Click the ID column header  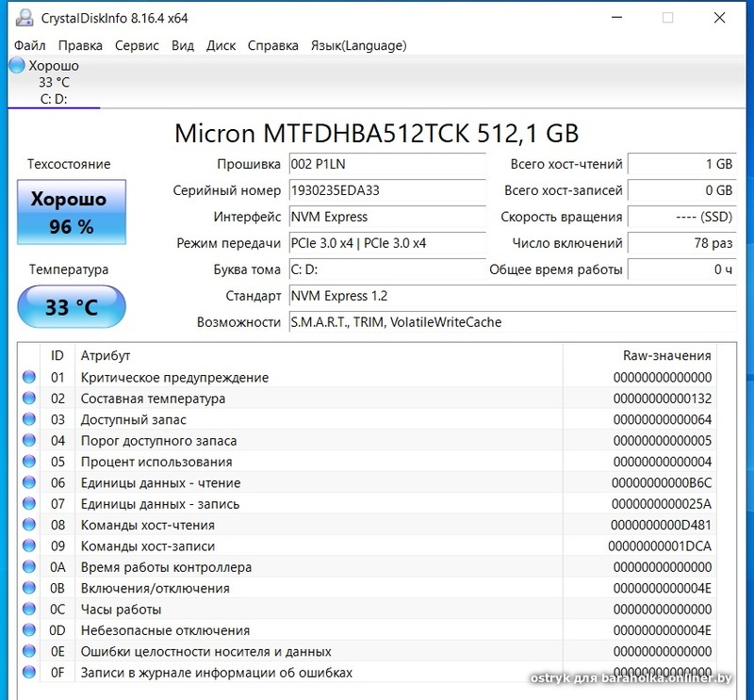tap(57, 356)
